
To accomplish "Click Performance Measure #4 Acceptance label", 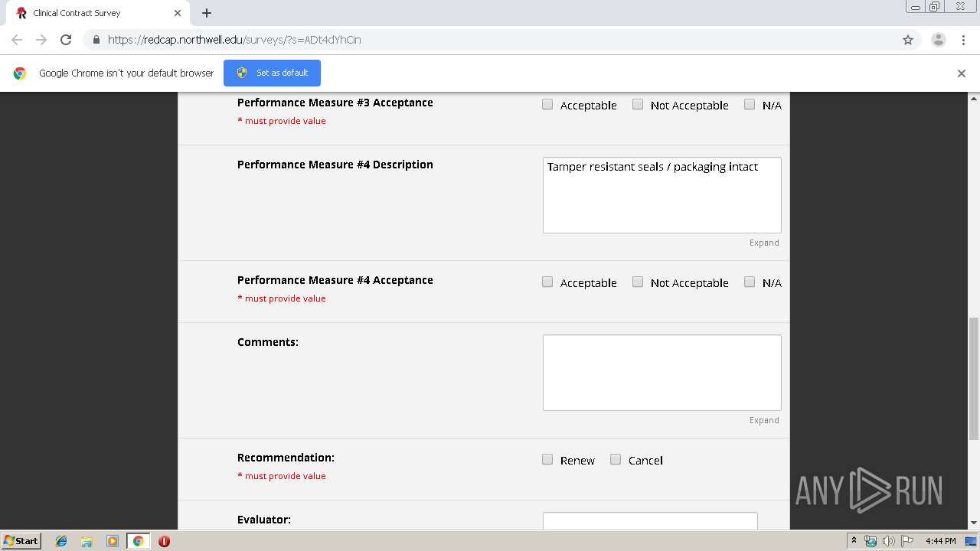I will [x=335, y=280].
